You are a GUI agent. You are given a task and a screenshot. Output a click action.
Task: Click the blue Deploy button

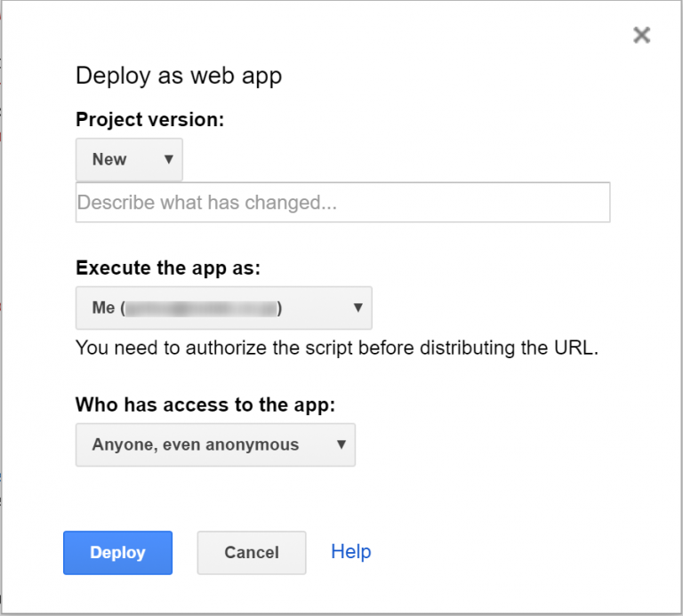[x=117, y=552]
